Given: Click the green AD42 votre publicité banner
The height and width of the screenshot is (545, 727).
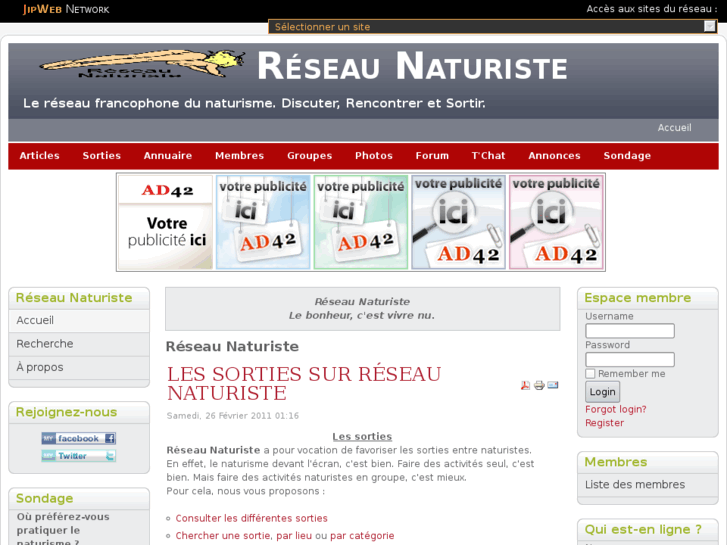Looking at the screenshot, I should [361, 222].
